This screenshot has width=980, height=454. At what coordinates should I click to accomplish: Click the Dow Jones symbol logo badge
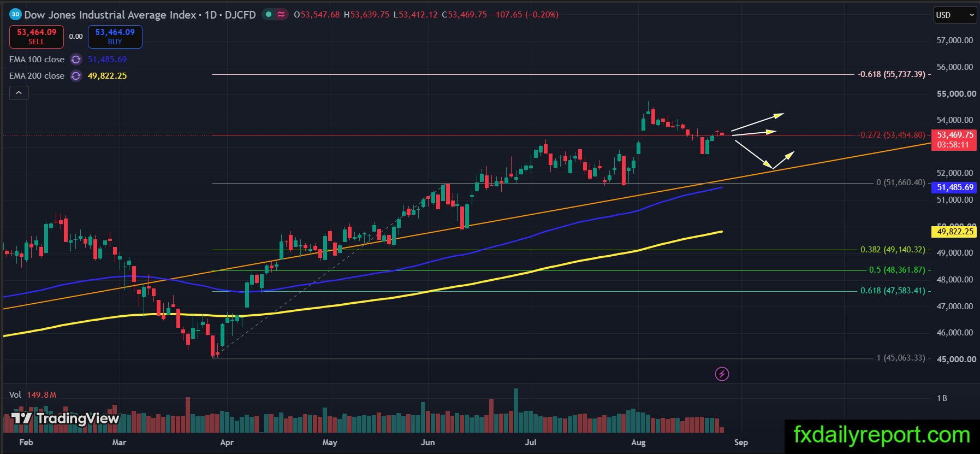click(x=15, y=15)
